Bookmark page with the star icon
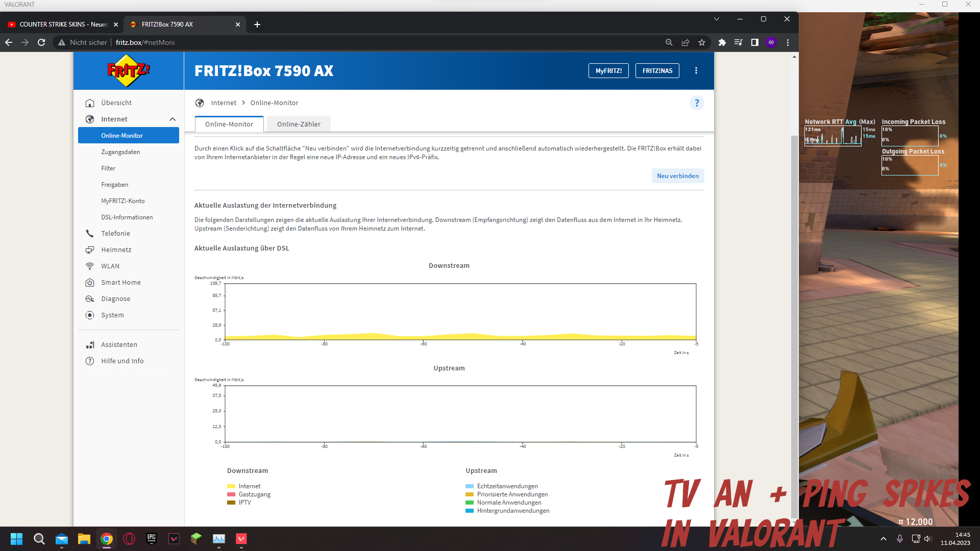 click(x=702, y=43)
